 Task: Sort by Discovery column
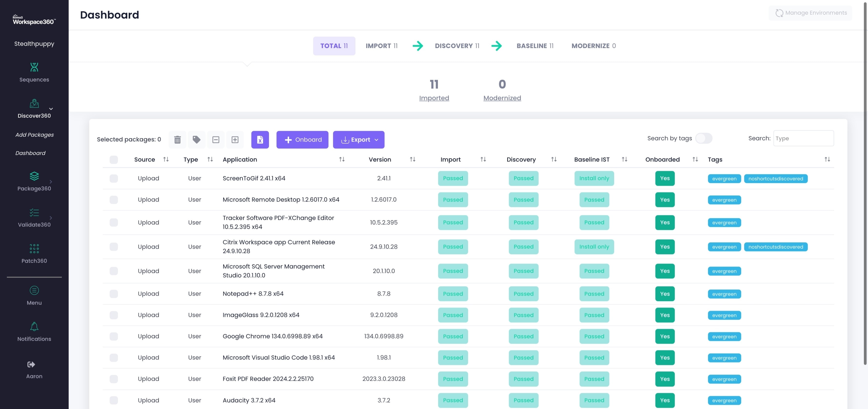coord(554,159)
